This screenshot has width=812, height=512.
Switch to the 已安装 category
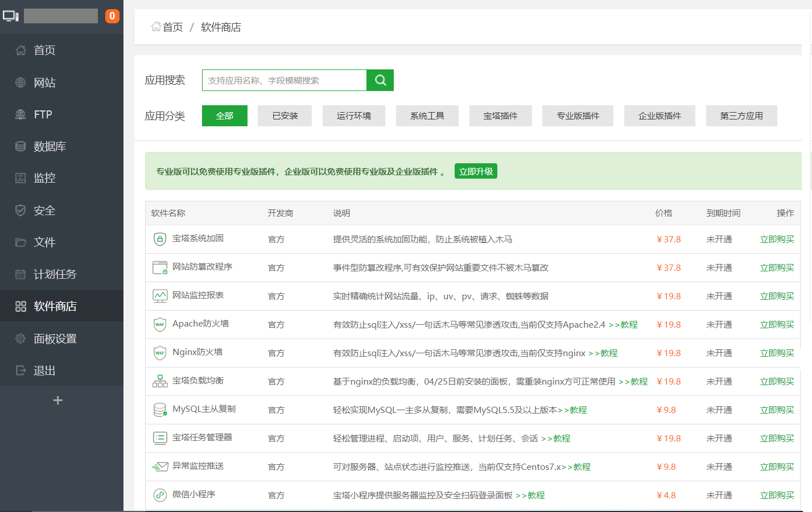pos(285,115)
